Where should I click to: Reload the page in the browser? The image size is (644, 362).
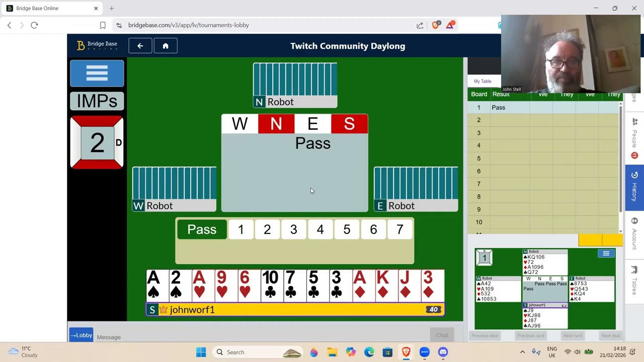pyautogui.click(x=34, y=25)
